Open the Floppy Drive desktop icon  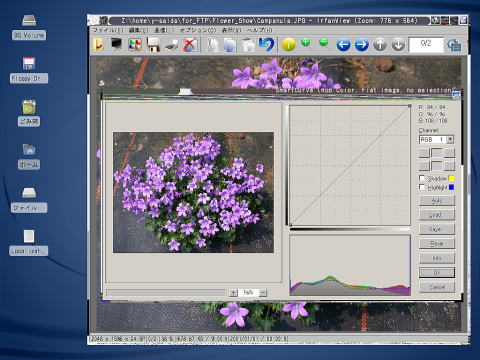click(29, 70)
